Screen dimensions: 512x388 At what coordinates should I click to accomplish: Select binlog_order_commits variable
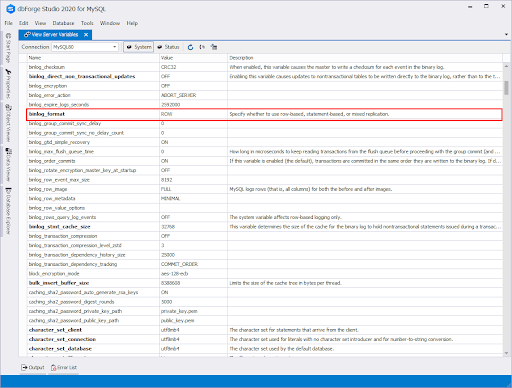52,161
